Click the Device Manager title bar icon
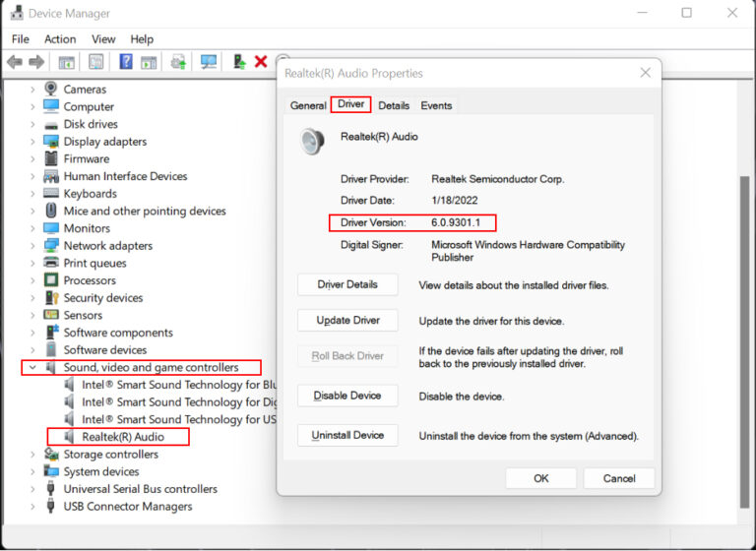 (17, 13)
